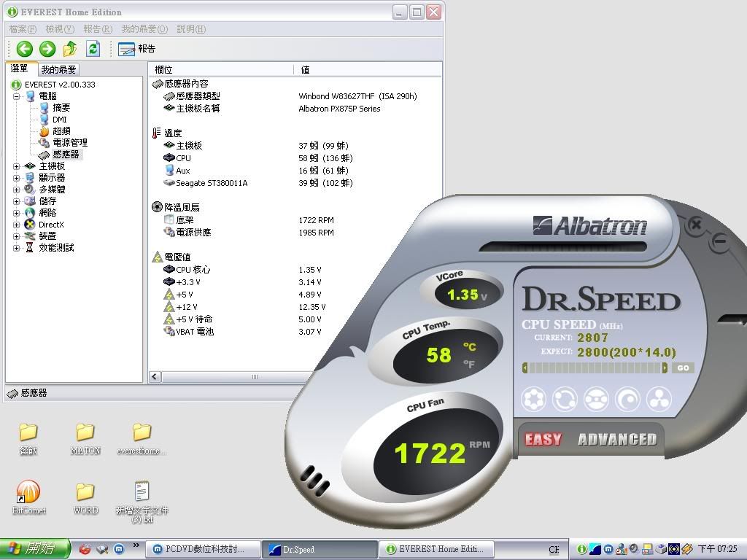Click the taskbar clock showing 07:25
The width and height of the screenshot is (747, 560).
coord(718,549)
